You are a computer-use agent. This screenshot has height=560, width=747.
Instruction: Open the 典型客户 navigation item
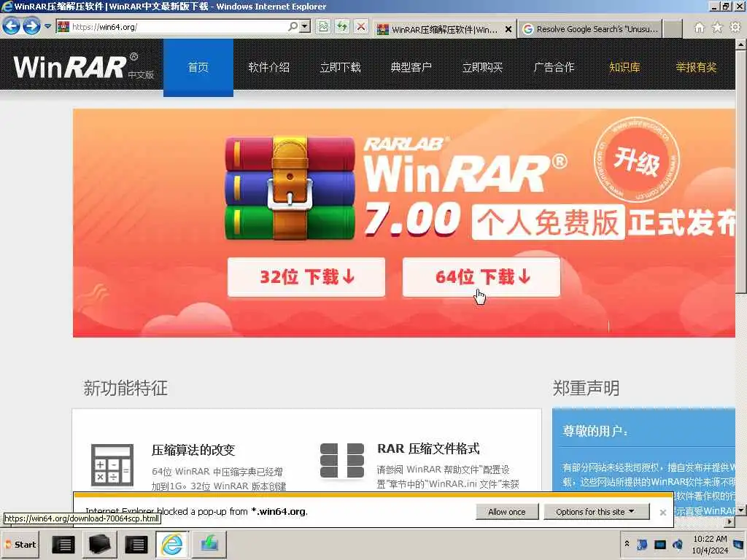[411, 68]
